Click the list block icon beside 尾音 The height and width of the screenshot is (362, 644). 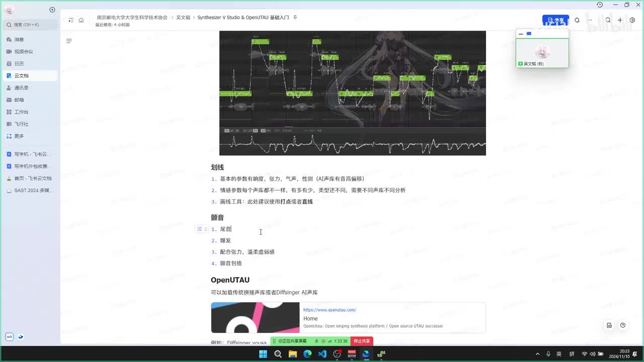[x=199, y=229]
